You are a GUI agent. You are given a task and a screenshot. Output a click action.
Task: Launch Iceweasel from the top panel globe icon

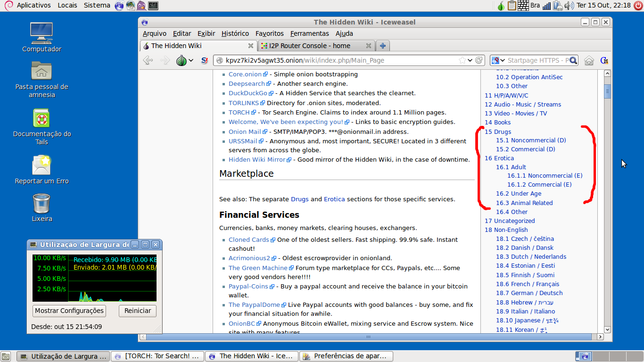pyautogui.click(x=119, y=6)
